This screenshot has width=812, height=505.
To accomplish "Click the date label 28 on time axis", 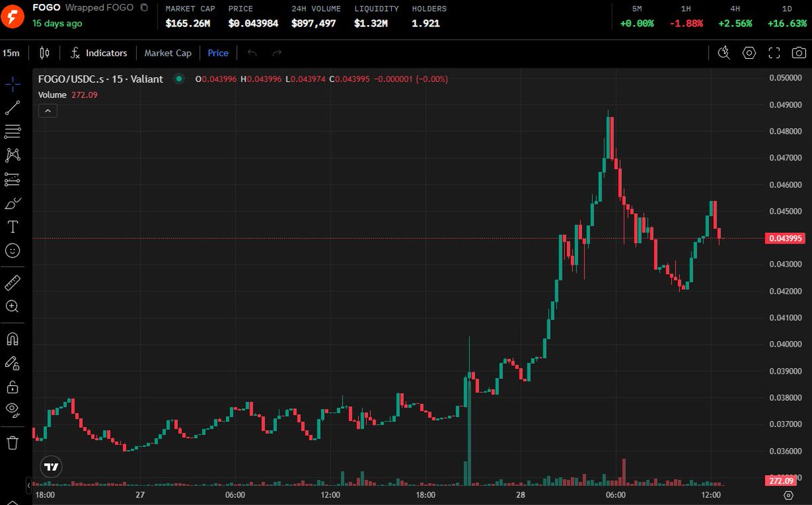I will coord(520,496).
